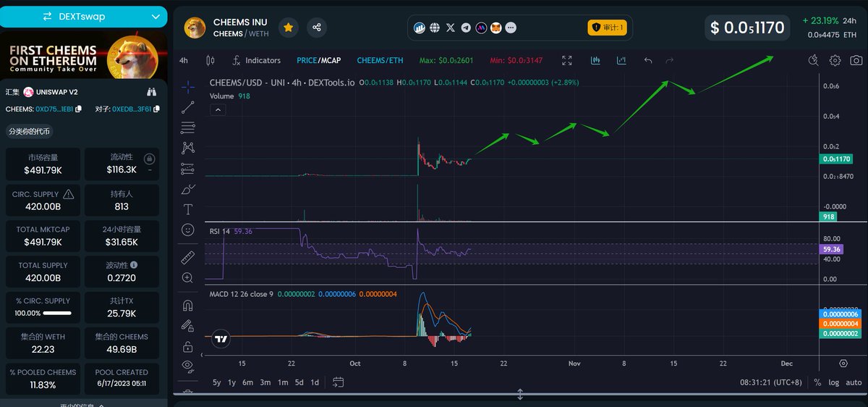Screen dimensions: 868x407
Task: Open the Indicators dialog
Action: pyautogui.click(x=256, y=61)
